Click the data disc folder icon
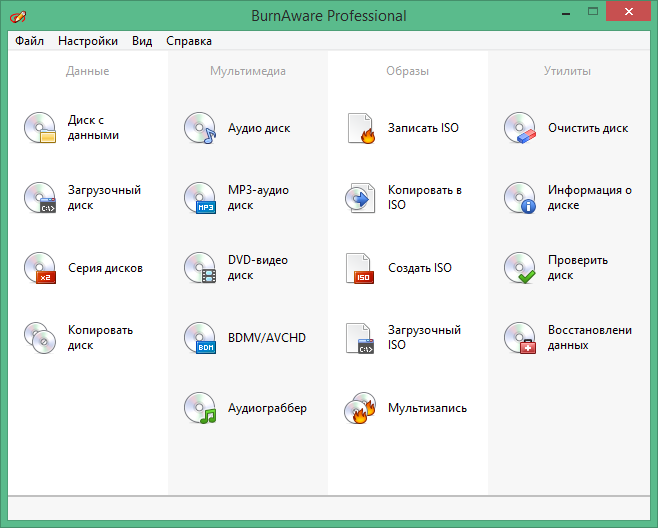This screenshot has width=658, height=528. point(40,128)
